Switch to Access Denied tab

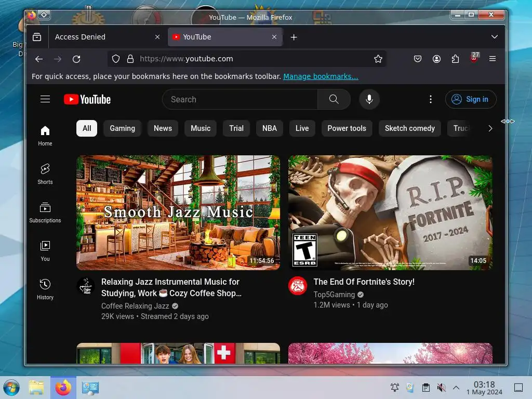(x=107, y=37)
